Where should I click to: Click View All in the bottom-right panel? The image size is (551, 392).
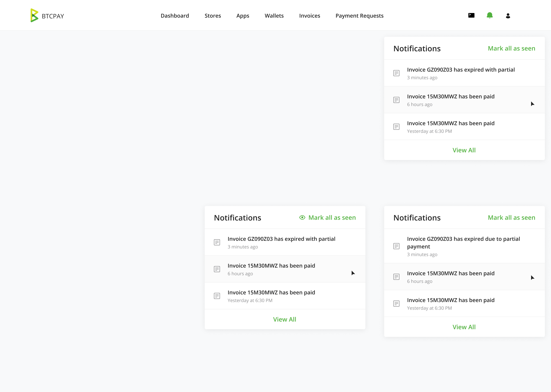[464, 327]
